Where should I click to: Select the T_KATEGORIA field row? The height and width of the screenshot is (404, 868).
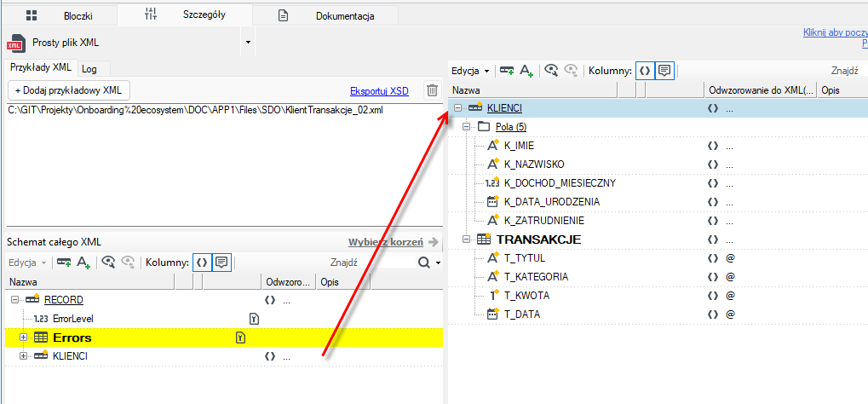658,276
